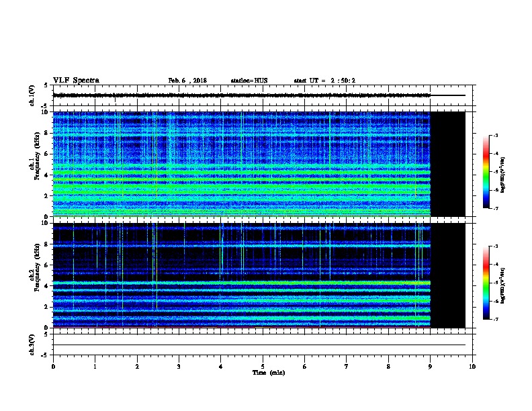Click the "station=HUS" header label

249,81
